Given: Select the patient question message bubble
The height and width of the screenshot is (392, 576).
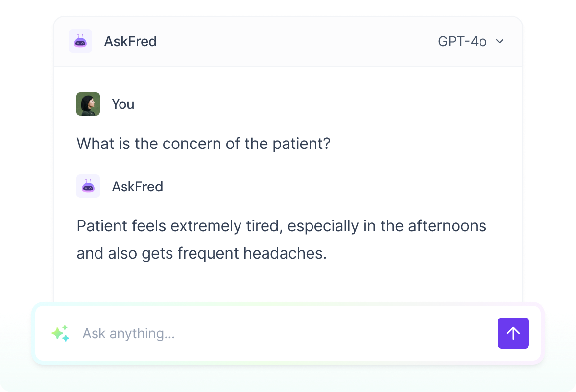Looking at the screenshot, I should coord(203,143).
